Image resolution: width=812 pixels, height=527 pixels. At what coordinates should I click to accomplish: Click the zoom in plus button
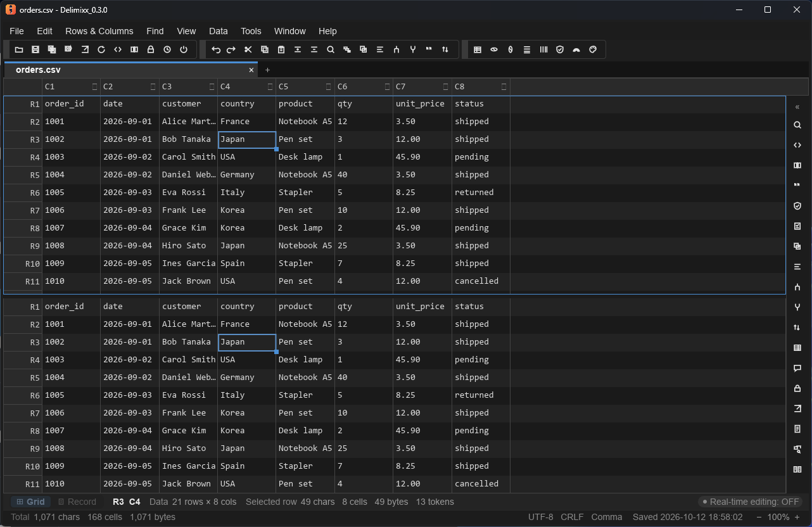797,517
